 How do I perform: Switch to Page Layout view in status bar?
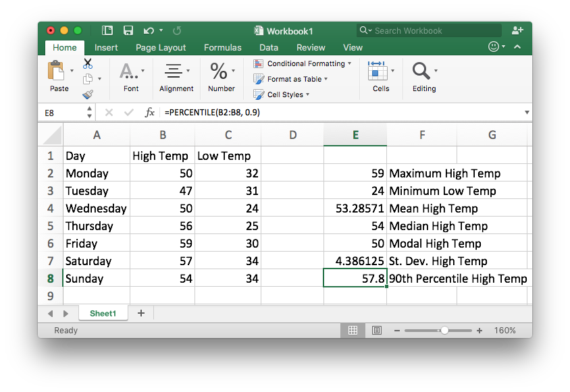click(x=377, y=331)
